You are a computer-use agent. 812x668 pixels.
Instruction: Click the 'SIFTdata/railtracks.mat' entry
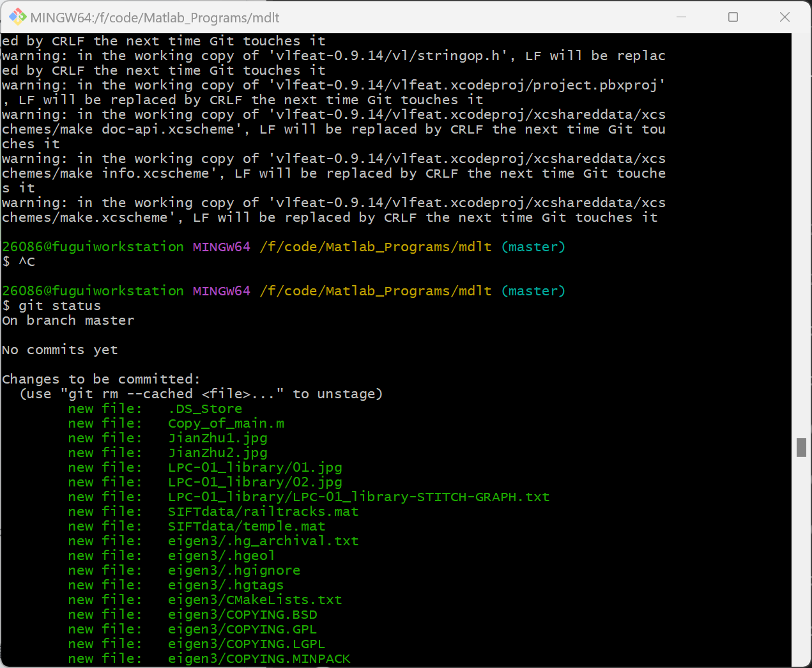point(263,511)
